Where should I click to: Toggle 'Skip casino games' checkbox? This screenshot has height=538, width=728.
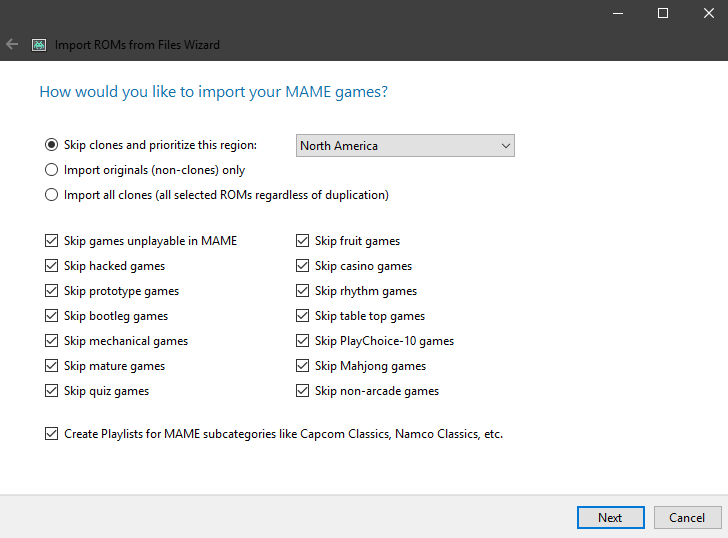coord(303,266)
